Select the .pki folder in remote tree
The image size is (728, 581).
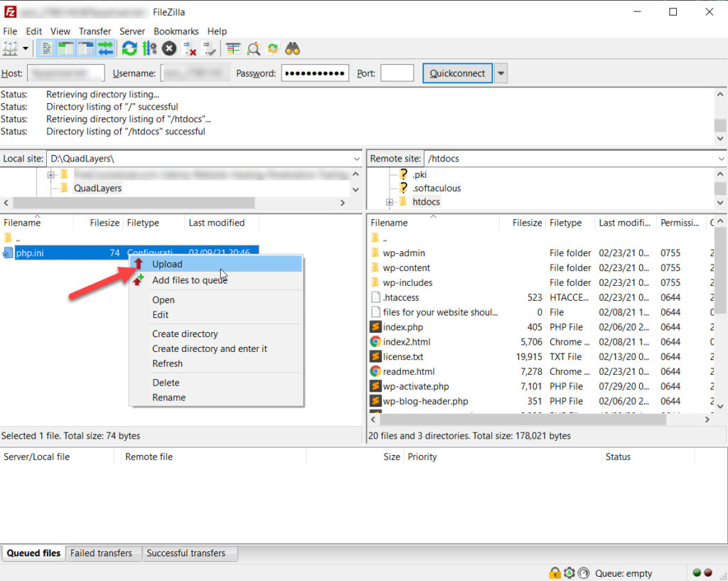click(419, 175)
